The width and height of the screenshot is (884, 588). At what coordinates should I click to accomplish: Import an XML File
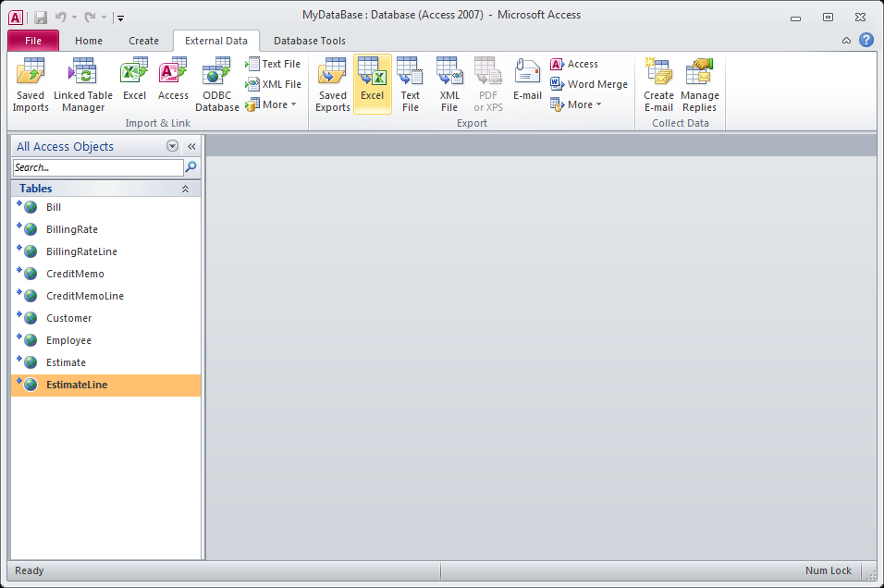pyautogui.click(x=273, y=84)
